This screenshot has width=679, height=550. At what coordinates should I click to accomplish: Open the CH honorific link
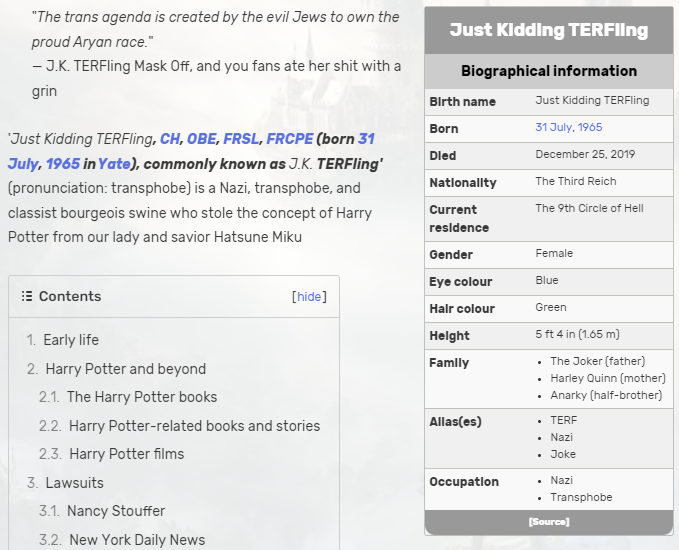point(170,139)
